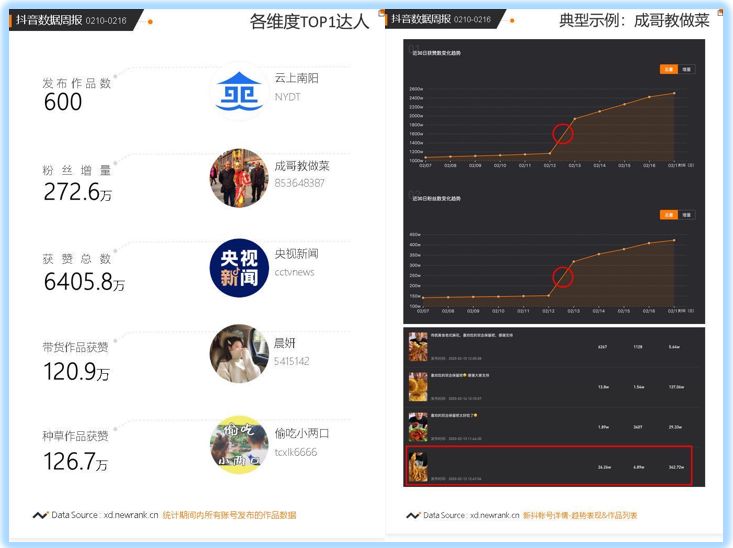
Task: Click 6267 count in first video row
Action: [603, 347]
